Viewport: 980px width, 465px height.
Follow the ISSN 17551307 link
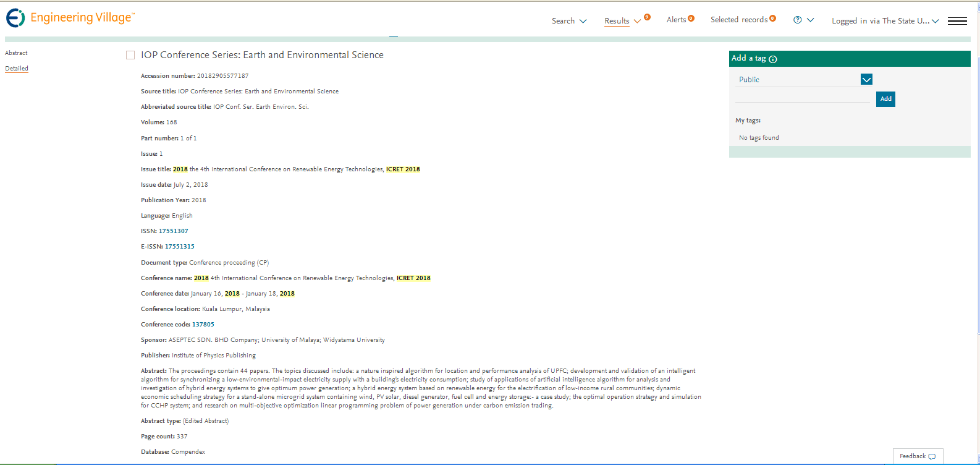pyautogui.click(x=174, y=231)
